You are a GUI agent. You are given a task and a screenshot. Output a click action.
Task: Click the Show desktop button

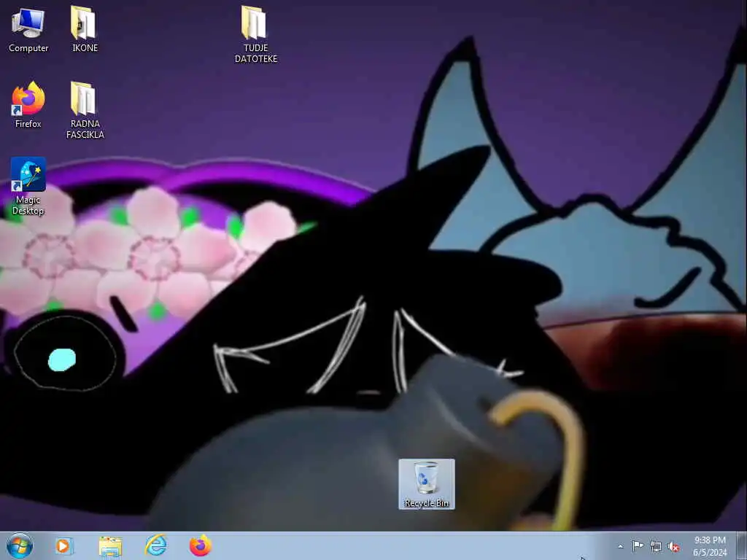742,545
